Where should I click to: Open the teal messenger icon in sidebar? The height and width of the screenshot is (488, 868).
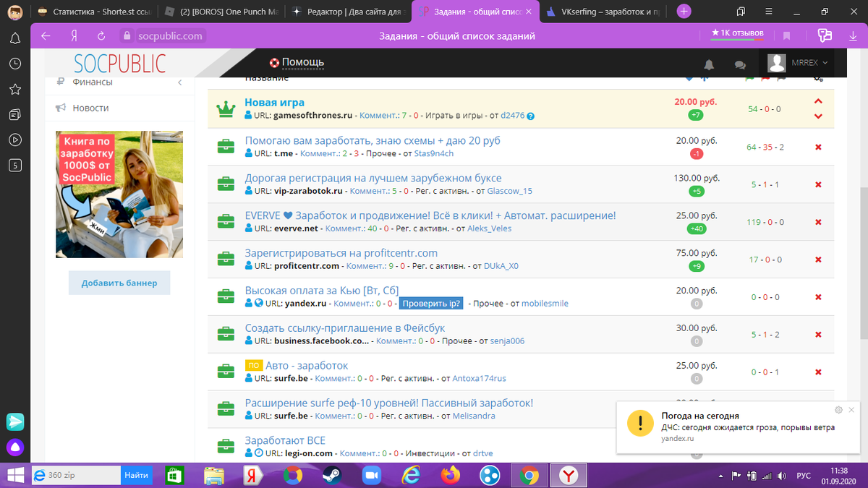click(x=15, y=421)
